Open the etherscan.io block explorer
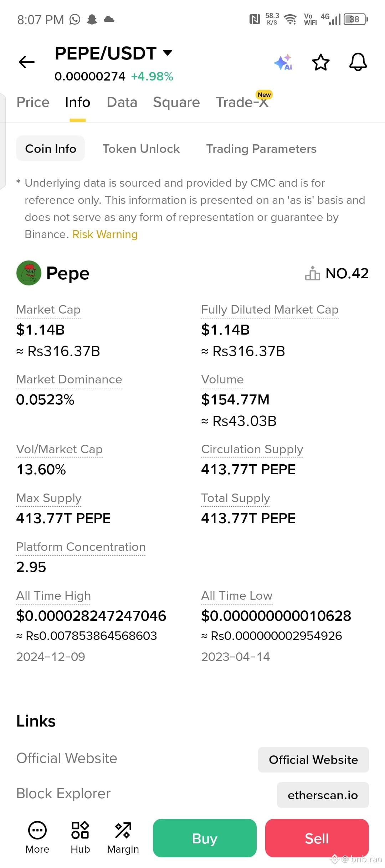 (x=323, y=795)
